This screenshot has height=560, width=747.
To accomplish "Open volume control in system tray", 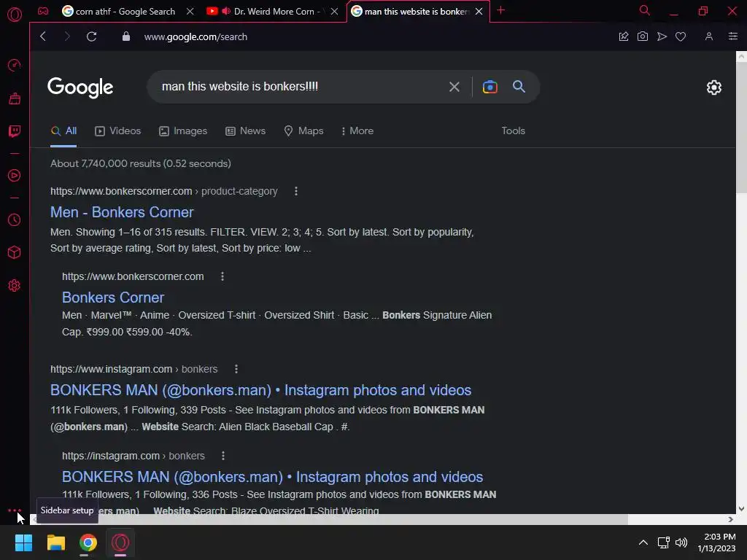I will [681, 542].
